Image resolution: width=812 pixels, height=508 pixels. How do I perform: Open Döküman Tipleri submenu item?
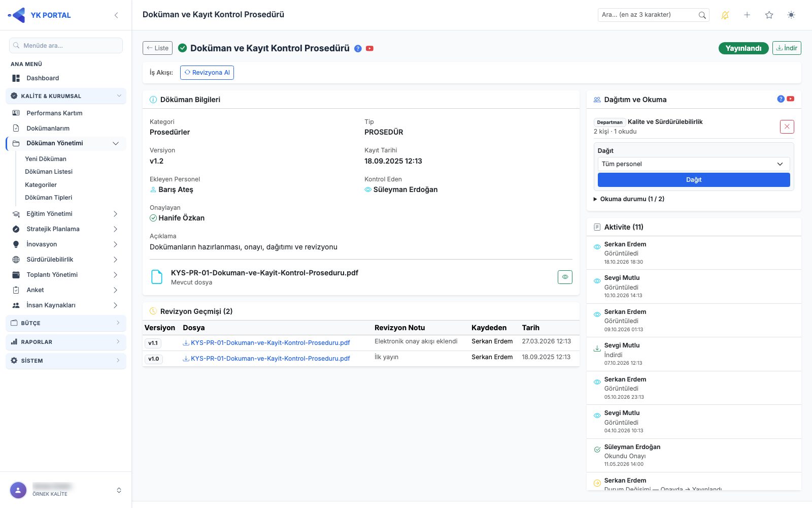coord(49,198)
